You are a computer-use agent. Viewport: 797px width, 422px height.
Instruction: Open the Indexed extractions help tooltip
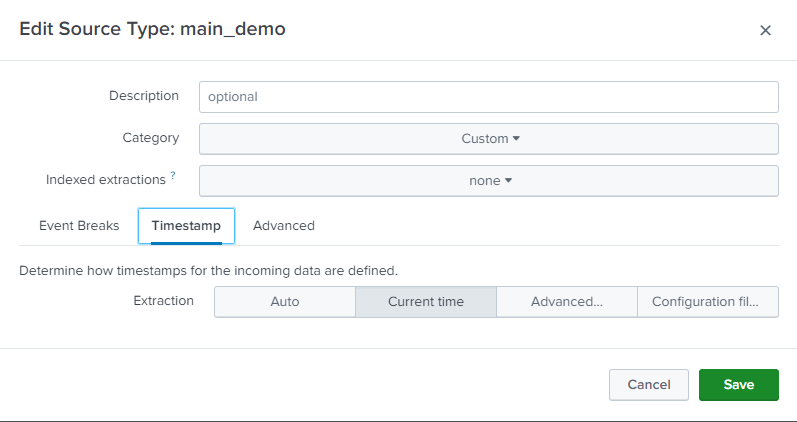(173, 176)
